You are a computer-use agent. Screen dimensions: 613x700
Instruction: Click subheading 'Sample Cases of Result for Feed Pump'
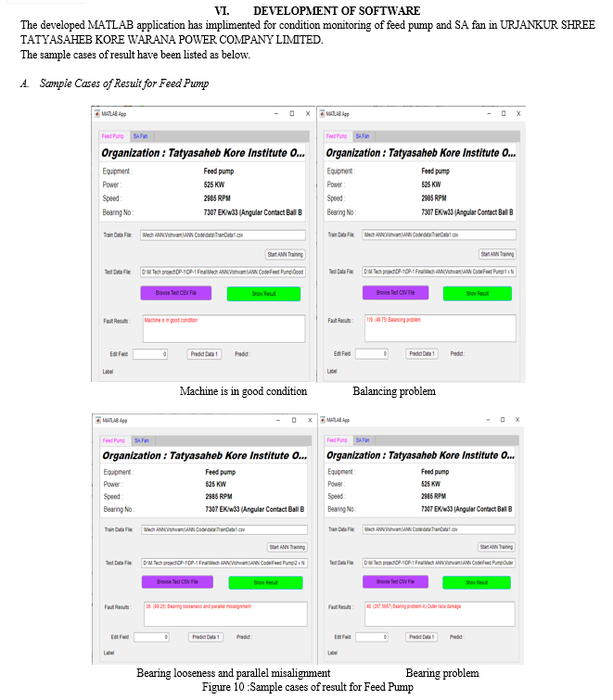click(124, 83)
